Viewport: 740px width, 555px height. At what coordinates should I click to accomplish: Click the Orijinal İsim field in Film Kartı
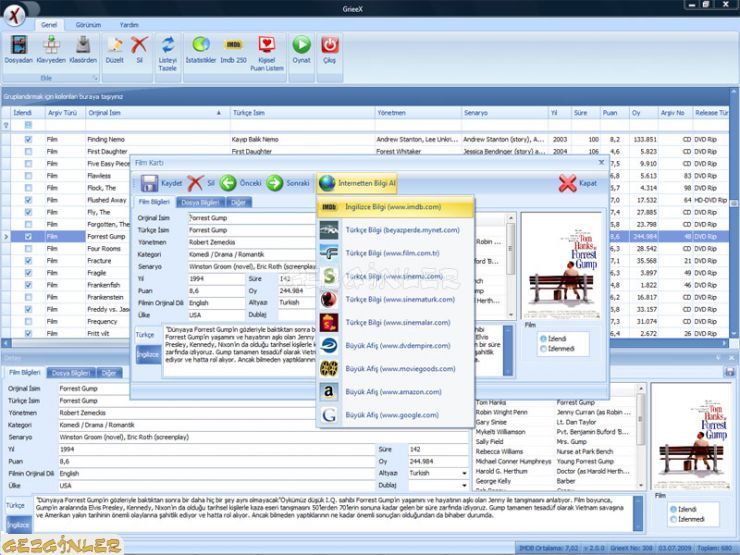click(252, 218)
